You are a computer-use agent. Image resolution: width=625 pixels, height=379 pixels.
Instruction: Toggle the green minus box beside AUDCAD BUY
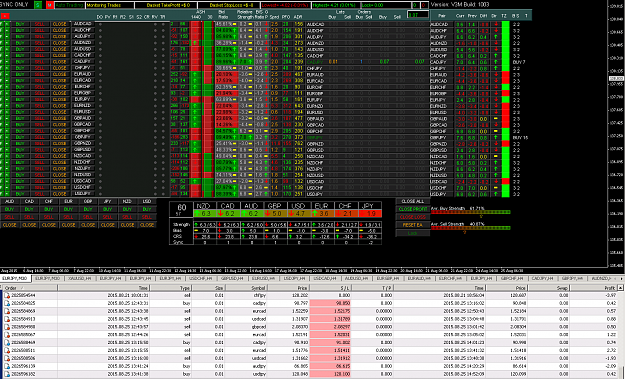7,24
